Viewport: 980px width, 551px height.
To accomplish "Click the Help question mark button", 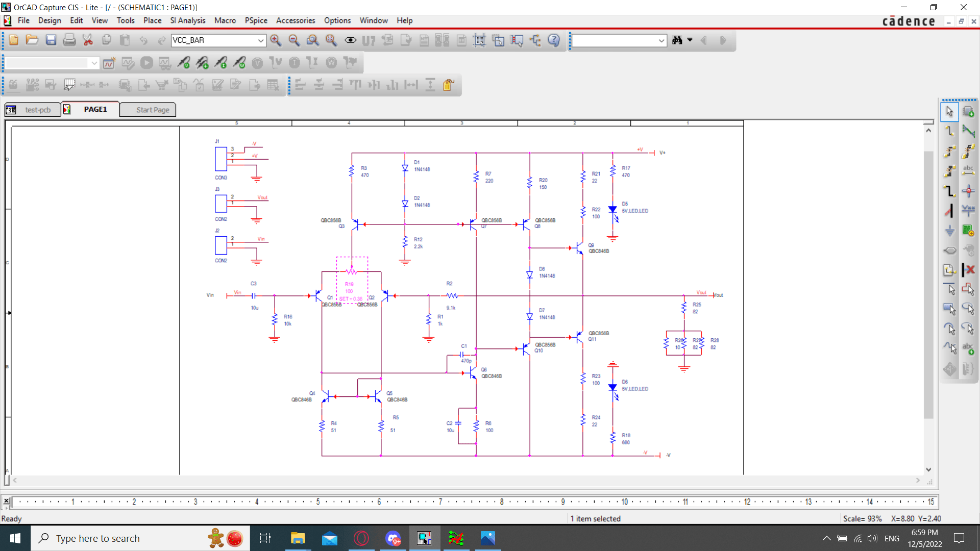I will click(554, 40).
